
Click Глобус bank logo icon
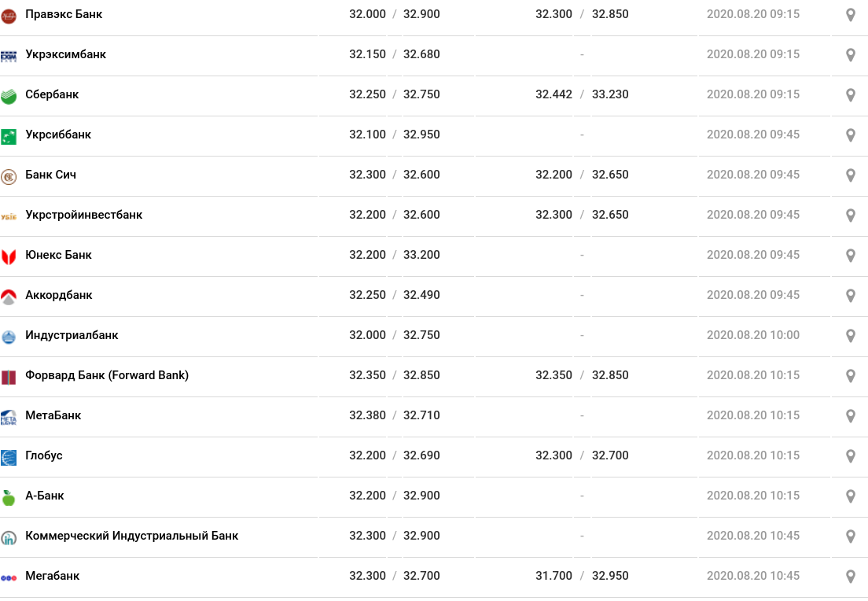click(9, 457)
